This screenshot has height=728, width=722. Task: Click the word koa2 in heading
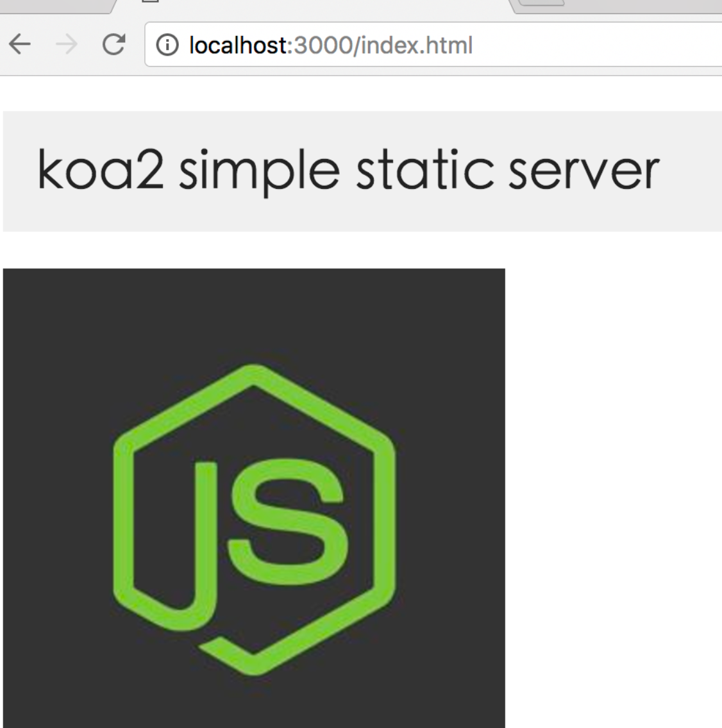(x=101, y=170)
